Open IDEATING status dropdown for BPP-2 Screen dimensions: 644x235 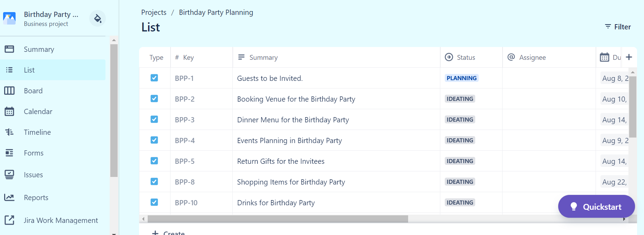[x=460, y=99]
